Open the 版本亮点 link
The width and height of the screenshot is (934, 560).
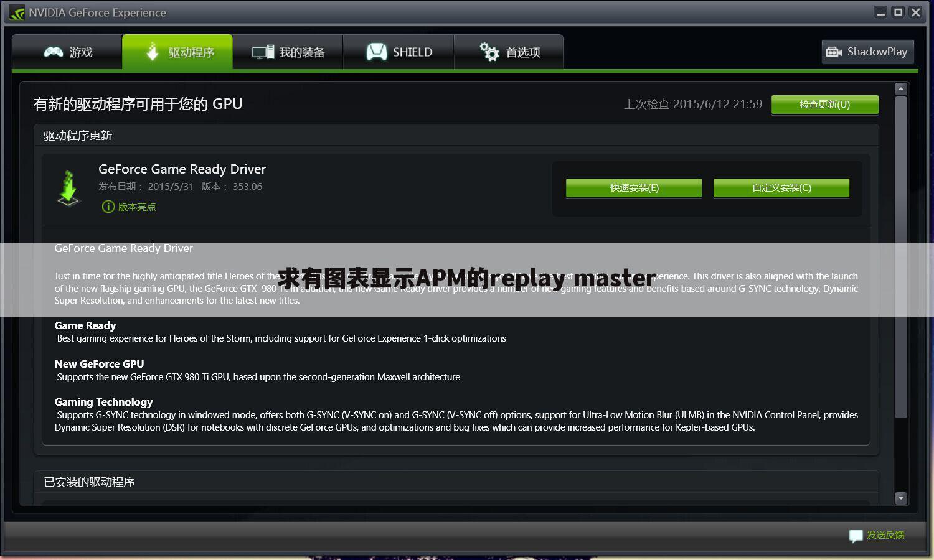pyautogui.click(x=137, y=207)
